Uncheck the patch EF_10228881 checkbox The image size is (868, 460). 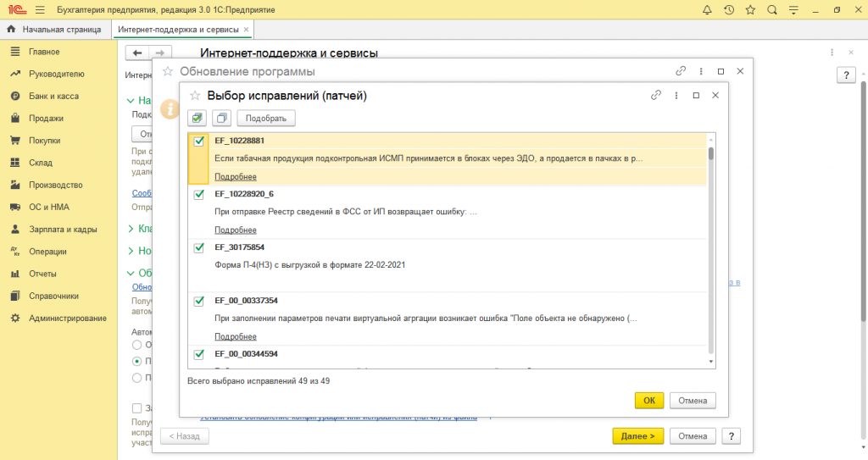199,141
